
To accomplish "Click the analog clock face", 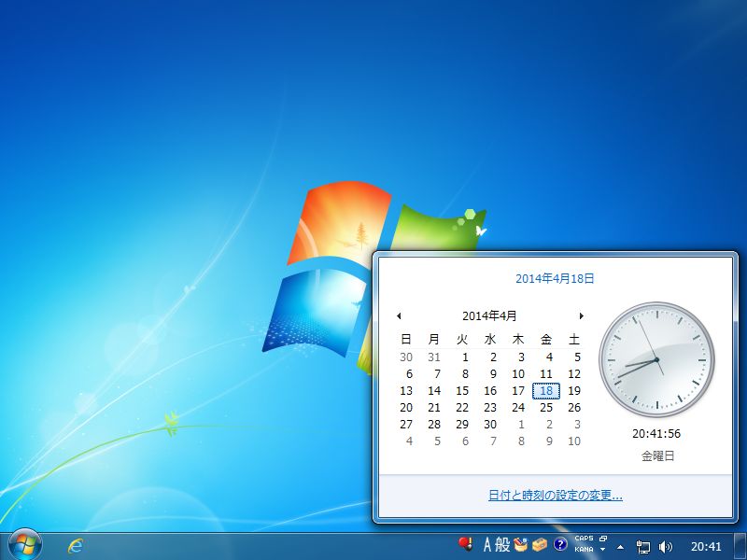I will (656, 359).
